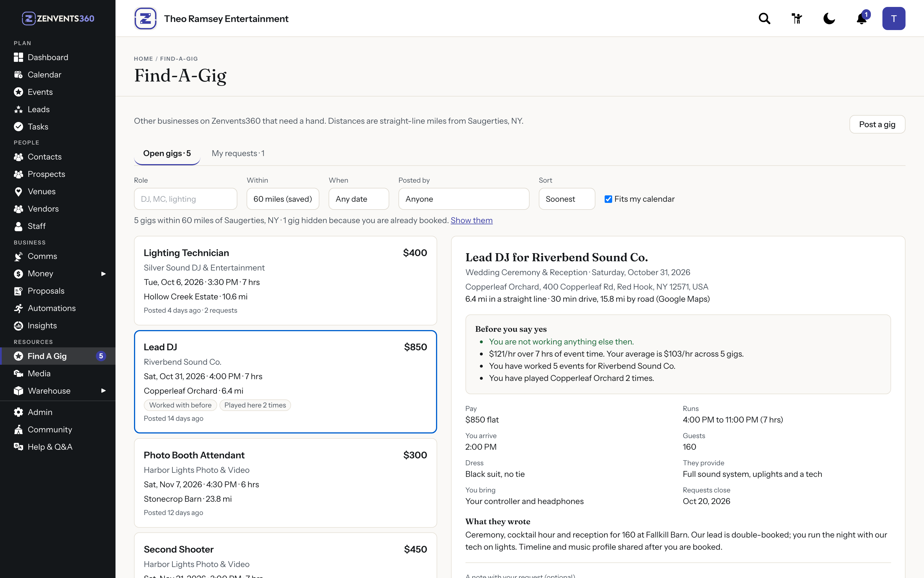Viewport: 924px width, 578px height.
Task: Focus the Role filter input field
Action: pyautogui.click(x=185, y=199)
